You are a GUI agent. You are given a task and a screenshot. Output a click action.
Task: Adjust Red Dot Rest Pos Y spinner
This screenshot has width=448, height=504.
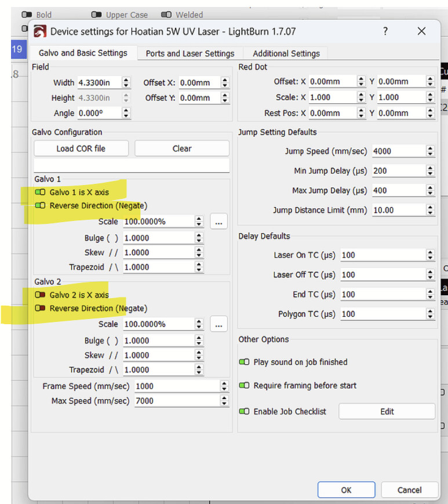pos(431,113)
